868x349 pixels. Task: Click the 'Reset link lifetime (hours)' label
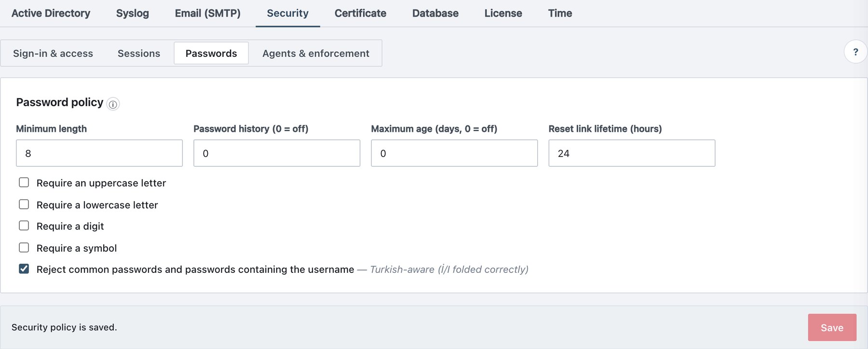(605, 129)
